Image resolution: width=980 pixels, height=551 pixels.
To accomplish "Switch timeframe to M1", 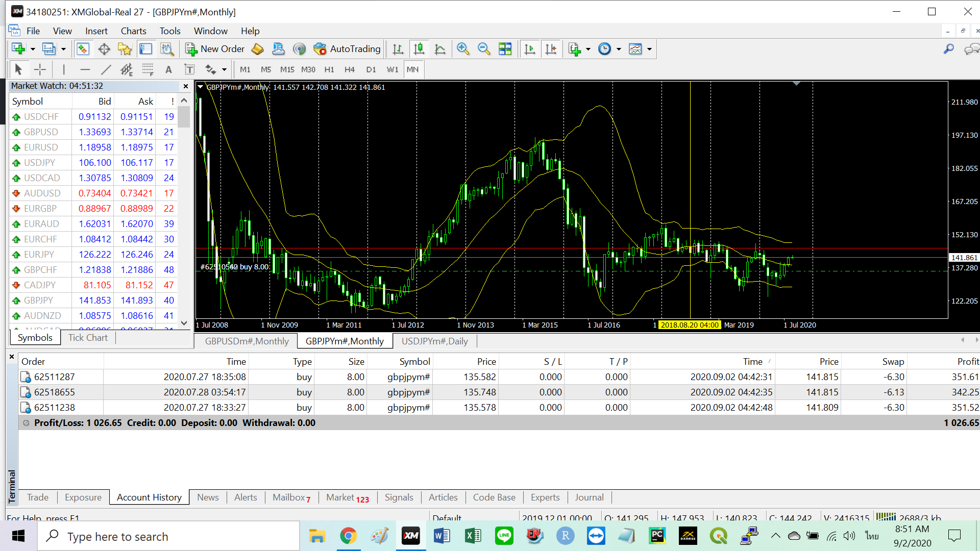I will pos(245,69).
